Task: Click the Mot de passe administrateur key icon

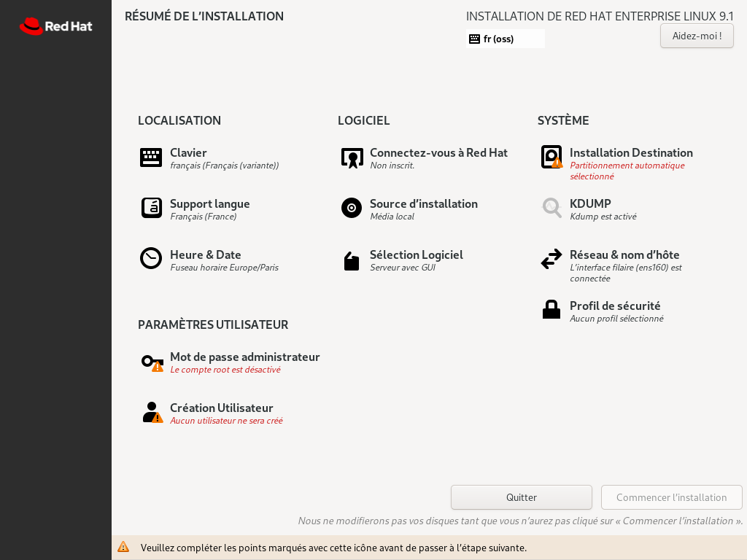Action: click(152, 362)
